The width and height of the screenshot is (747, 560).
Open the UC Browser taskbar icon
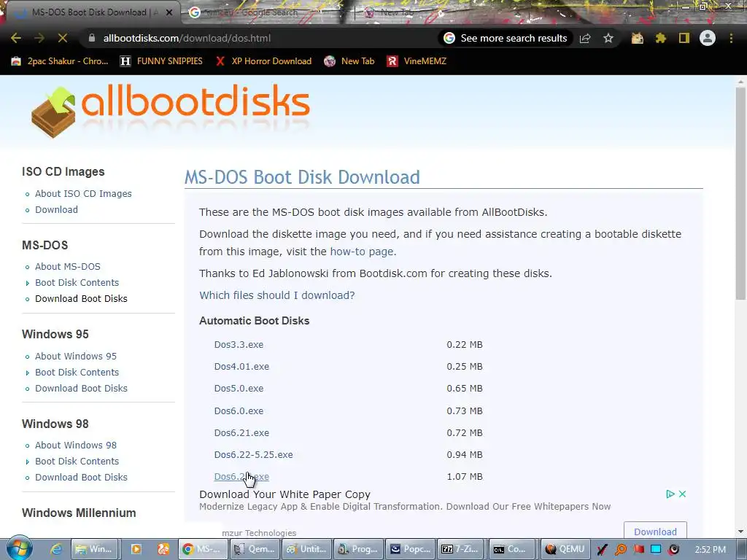(163, 549)
